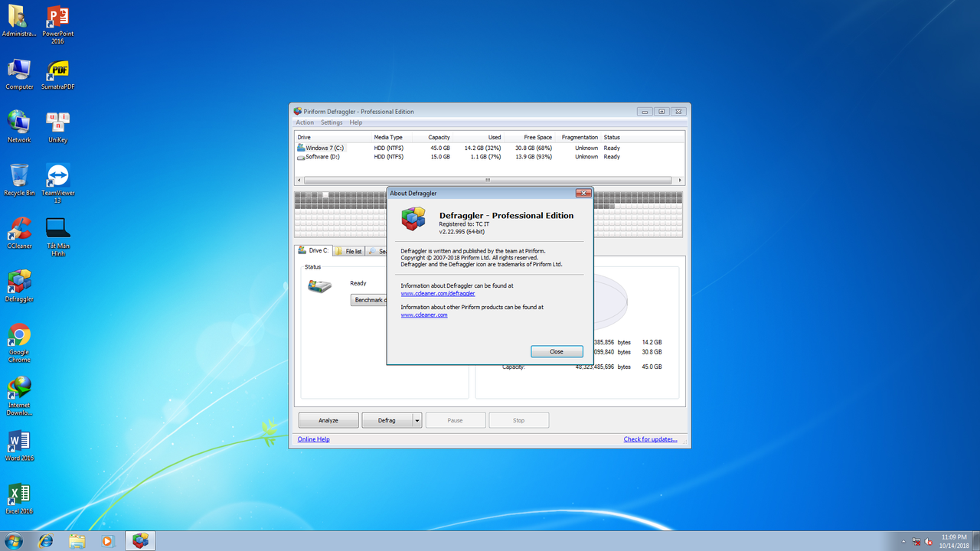This screenshot has width=980, height=551.
Task: Select the Word 2016 desktop icon
Action: (19, 445)
